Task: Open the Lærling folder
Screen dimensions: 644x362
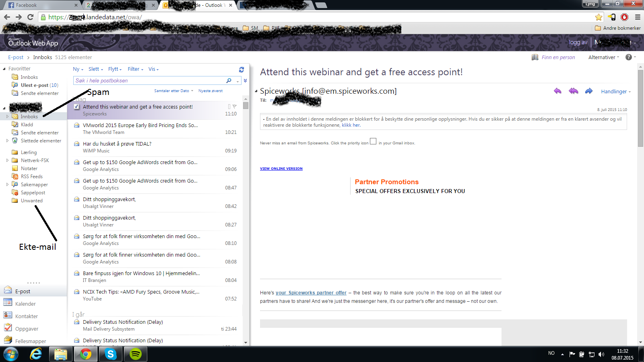Action: 29,152
